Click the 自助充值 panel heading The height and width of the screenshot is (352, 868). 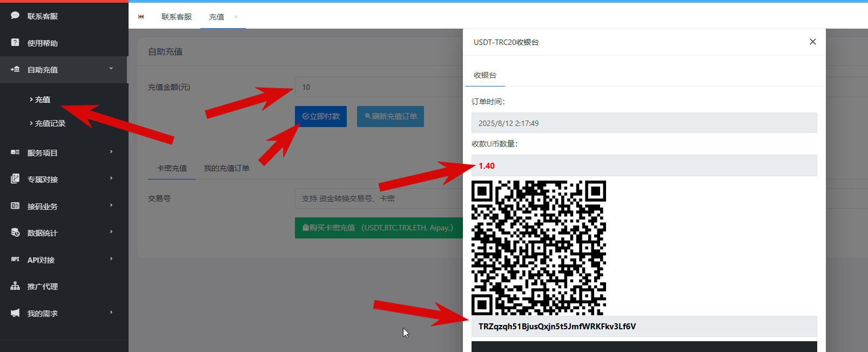(165, 51)
